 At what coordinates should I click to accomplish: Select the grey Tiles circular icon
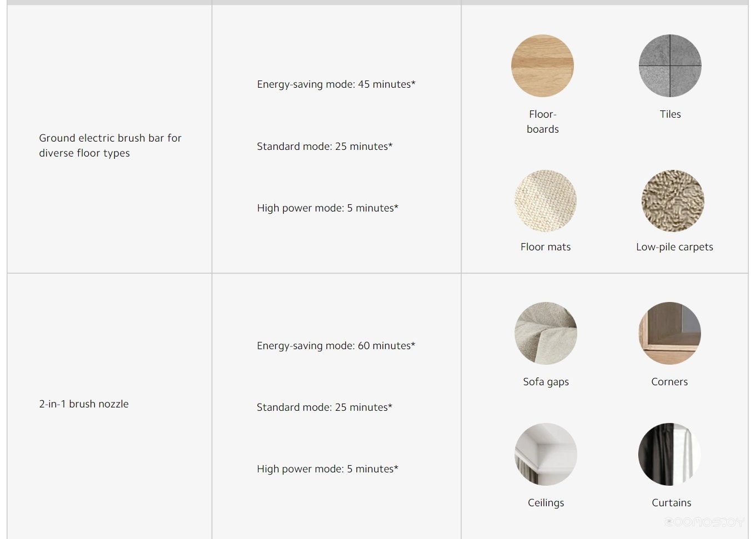point(670,66)
